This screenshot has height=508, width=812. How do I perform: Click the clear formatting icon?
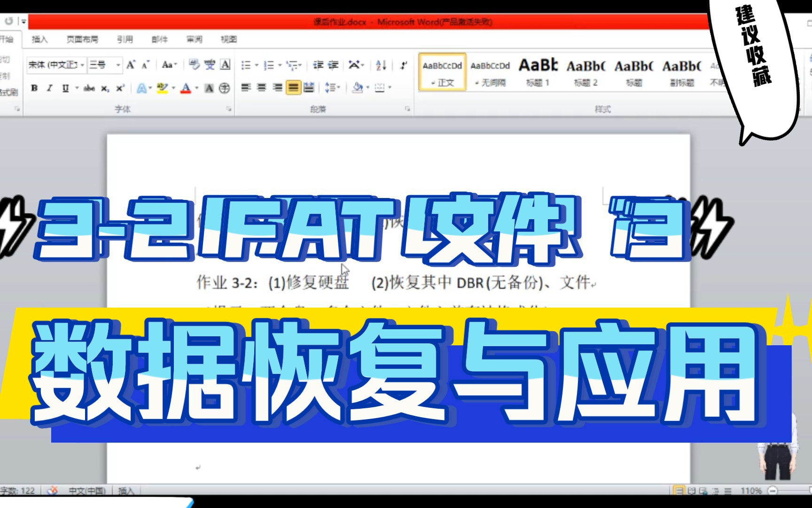(194, 65)
